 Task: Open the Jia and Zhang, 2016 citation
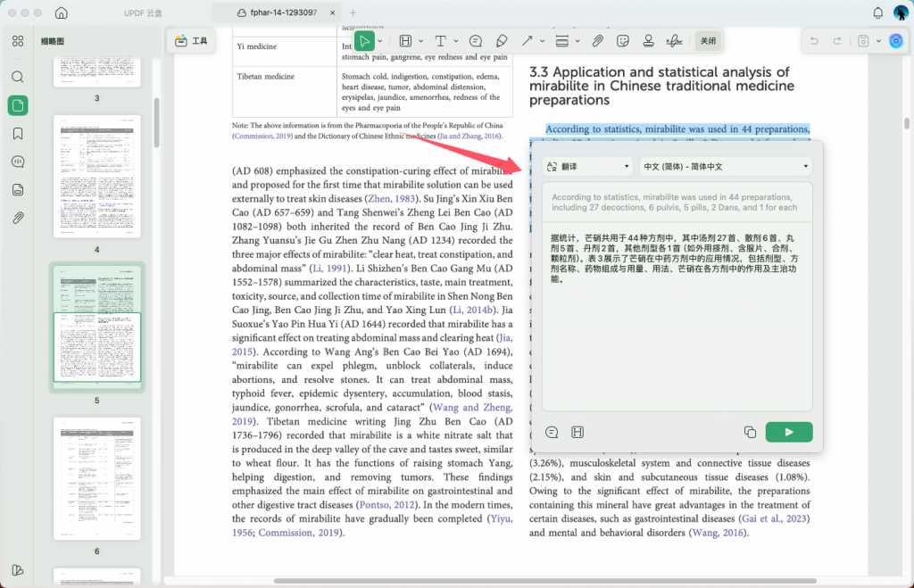pyautogui.click(x=469, y=136)
